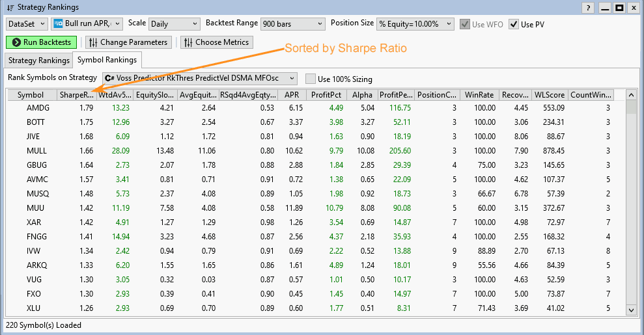Uncheck the Use PV checkbox
Viewport: 644px width, 335px height.
pyautogui.click(x=514, y=24)
